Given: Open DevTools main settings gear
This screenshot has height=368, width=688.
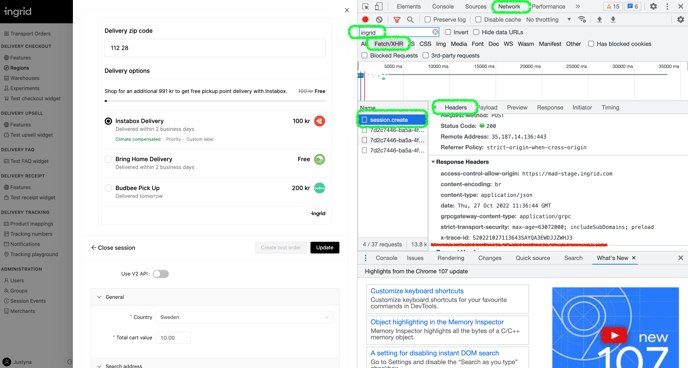Looking at the screenshot, I should coord(653,7).
